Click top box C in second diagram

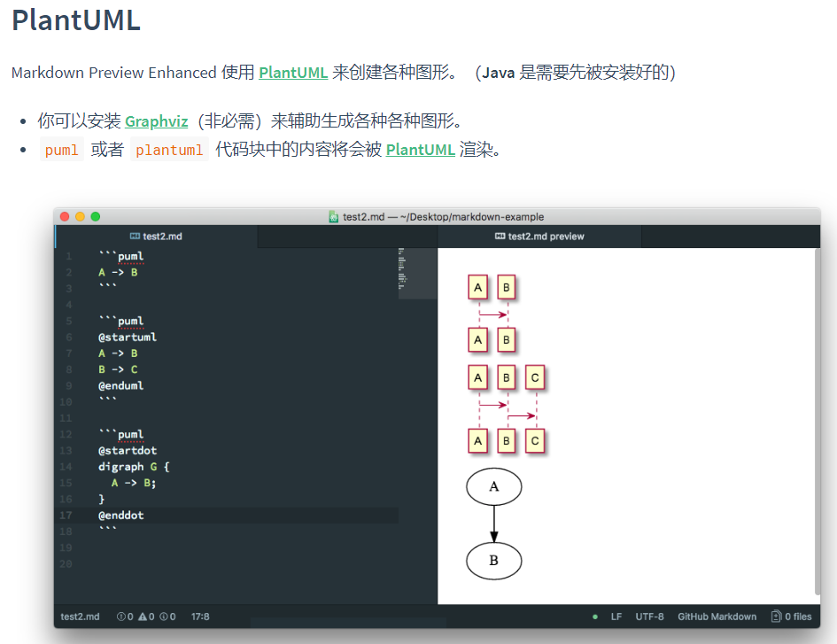coord(535,378)
